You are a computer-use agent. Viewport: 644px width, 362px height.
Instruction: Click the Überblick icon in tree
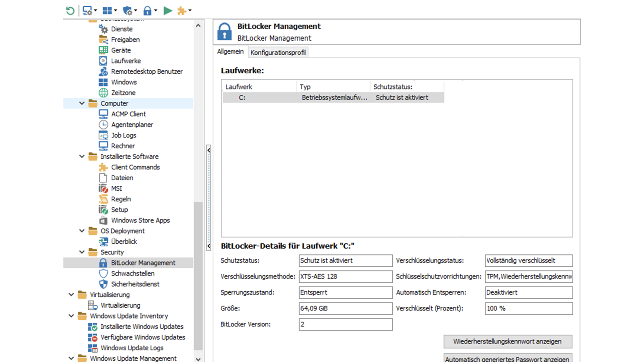point(103,242)
